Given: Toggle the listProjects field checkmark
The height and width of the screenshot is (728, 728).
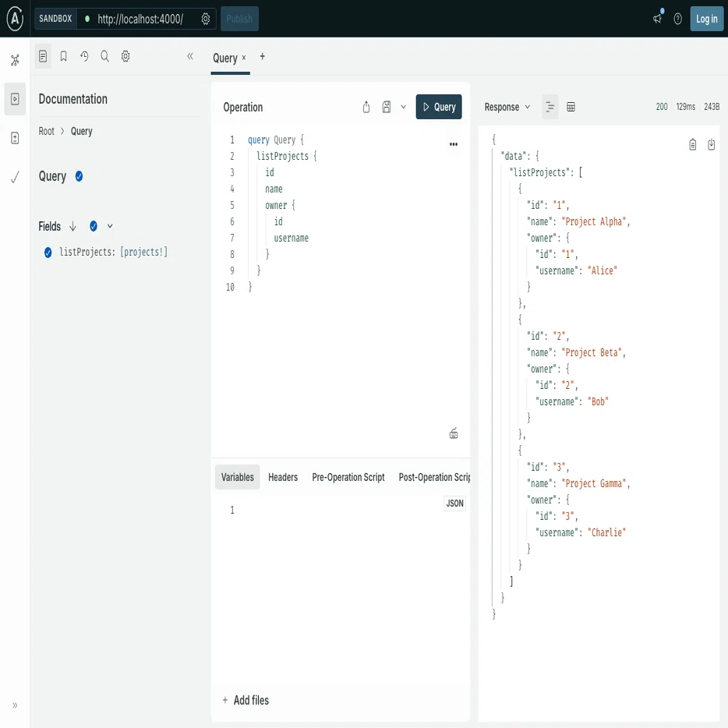Looking at the screenshot, I should [x=48, y=253].
